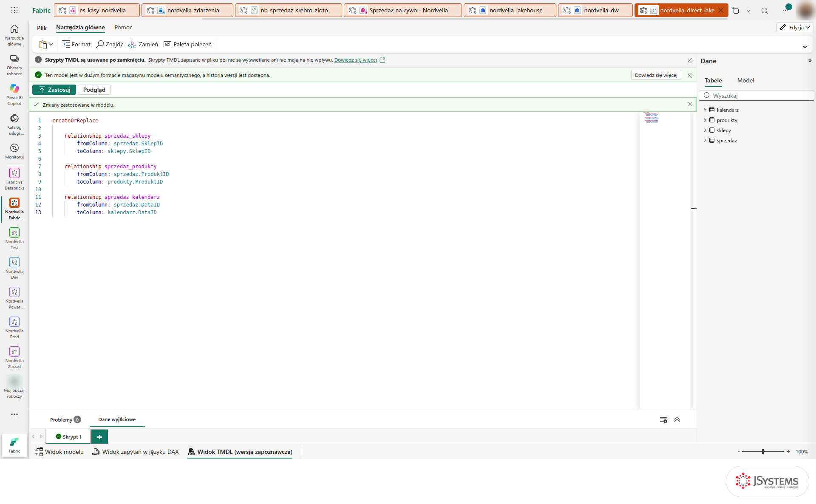Open Nordvella Test workspace in sidebar
Viewport: 816px width, 504px height.
(x=14, y=238)
